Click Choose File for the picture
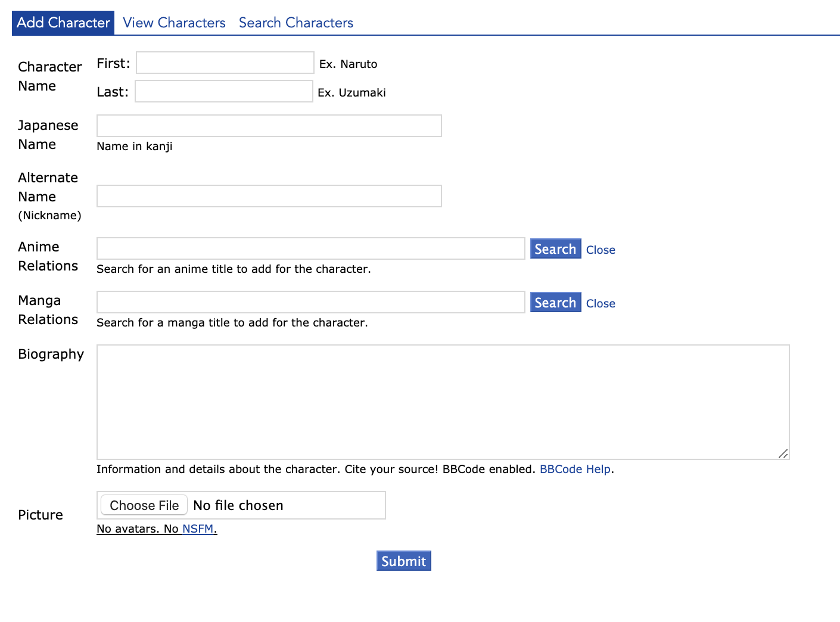This screenshot has width=840, height=622. click(x=144, y=505)
